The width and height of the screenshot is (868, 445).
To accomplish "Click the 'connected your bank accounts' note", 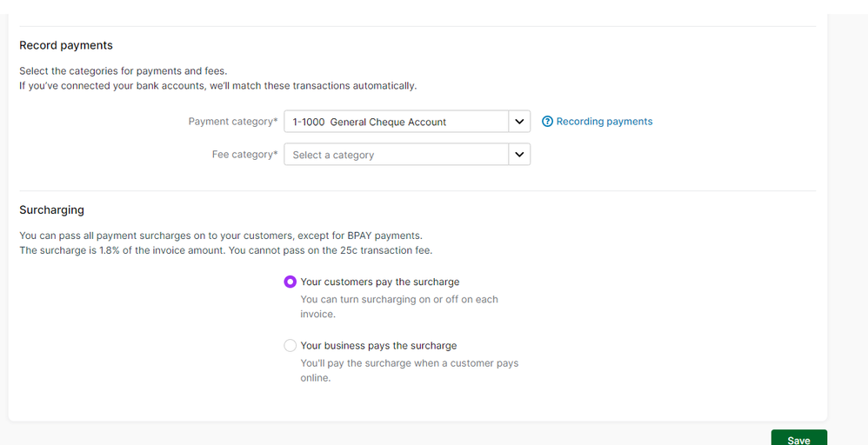I will click(218, 85).
